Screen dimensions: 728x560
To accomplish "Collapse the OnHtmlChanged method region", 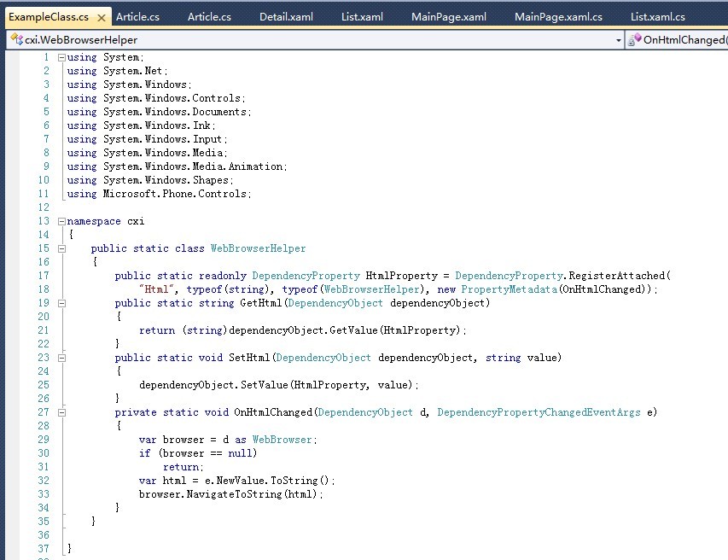I will point(61,413).
